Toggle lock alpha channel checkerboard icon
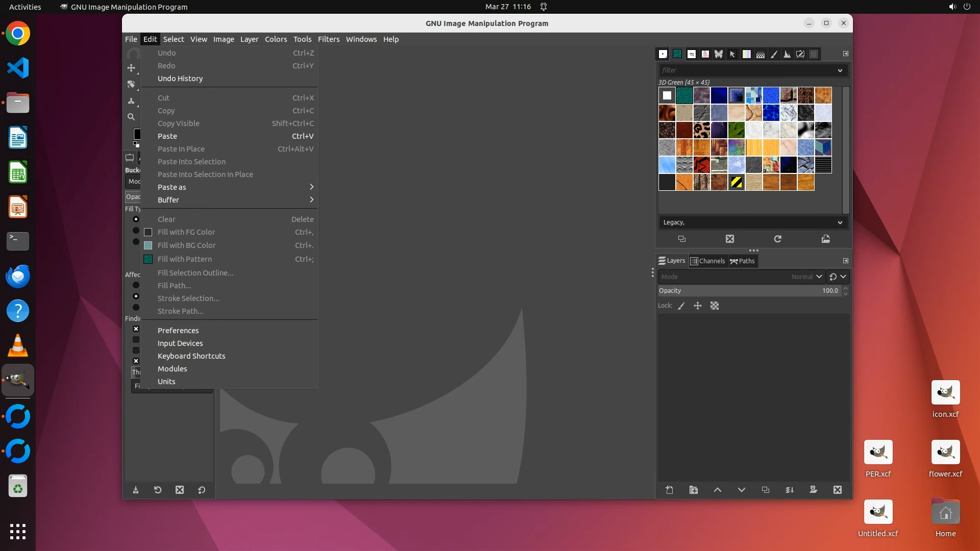Image resolution: width=980 pixels, height=551 pixels. click(x=715, y=306)
